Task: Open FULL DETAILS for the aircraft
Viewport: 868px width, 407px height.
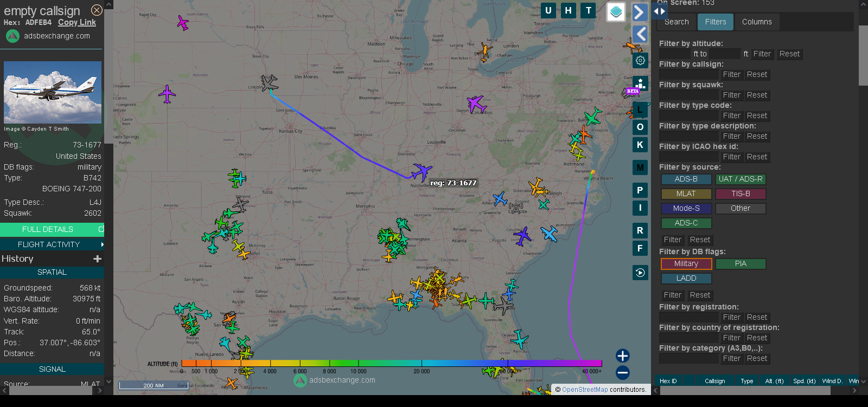Action: click(x=52, y=229)
